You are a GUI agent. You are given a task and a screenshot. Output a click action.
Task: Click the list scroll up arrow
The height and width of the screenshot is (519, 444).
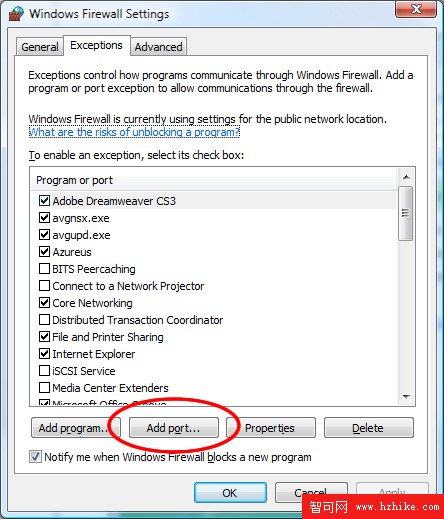point(406,177)
